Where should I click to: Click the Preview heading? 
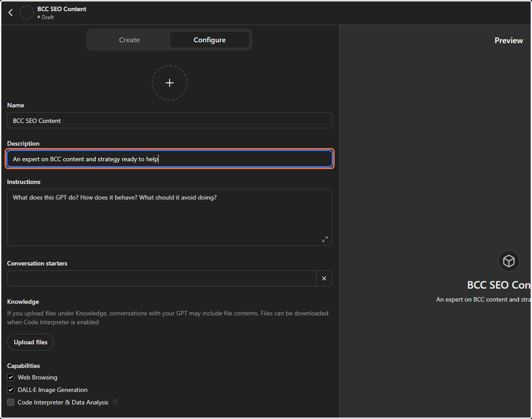(x=509, y=40)
